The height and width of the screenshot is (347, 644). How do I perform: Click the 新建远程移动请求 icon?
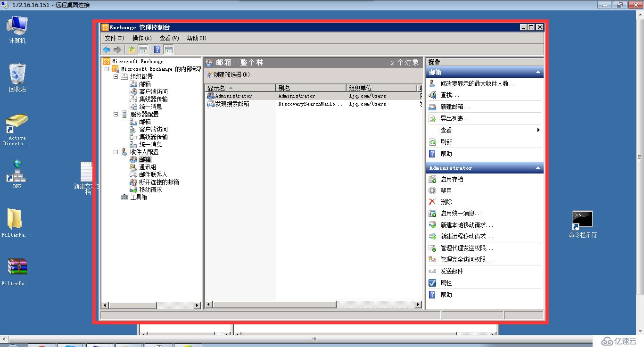click(432, 236)
